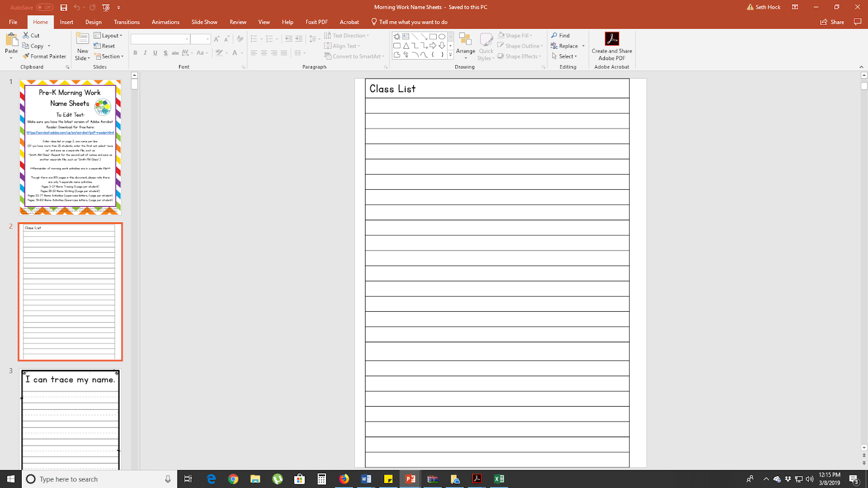Open Firefox from taskbar

[344, 479]
